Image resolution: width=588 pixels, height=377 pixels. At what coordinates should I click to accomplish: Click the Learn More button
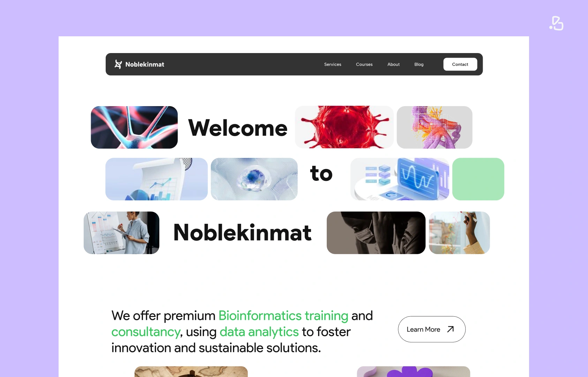431,329
